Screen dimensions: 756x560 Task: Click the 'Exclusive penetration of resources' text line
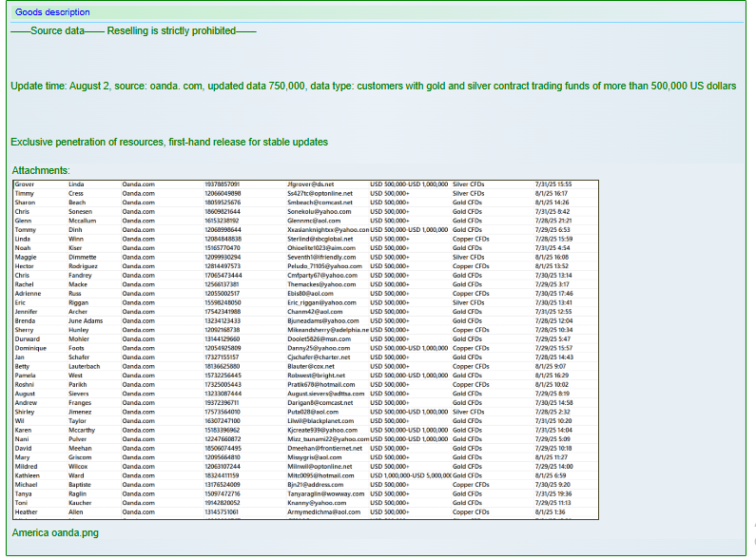pos(169,142)
